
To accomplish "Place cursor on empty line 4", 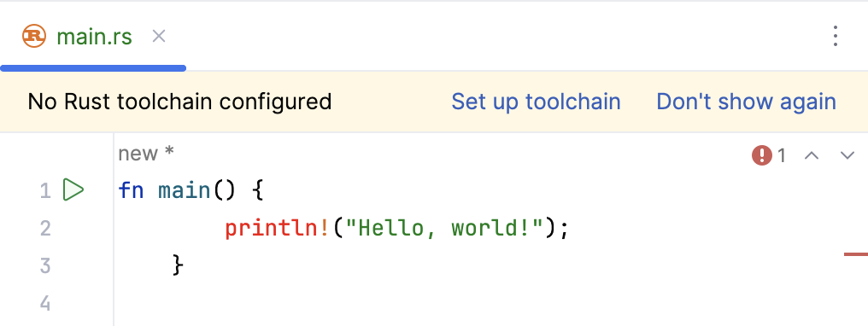I will click(487, 303).
